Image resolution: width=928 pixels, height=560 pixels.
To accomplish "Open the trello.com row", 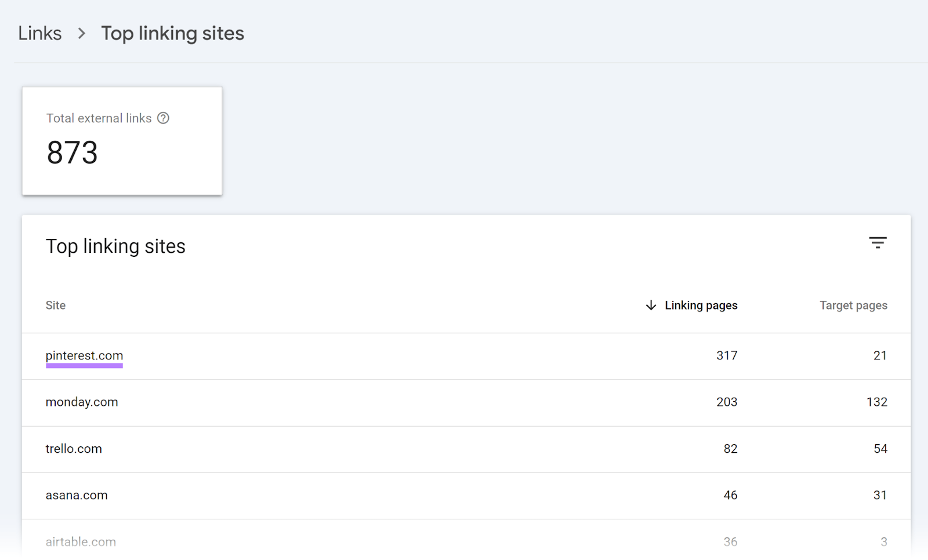I will click(x=466, y=449).
